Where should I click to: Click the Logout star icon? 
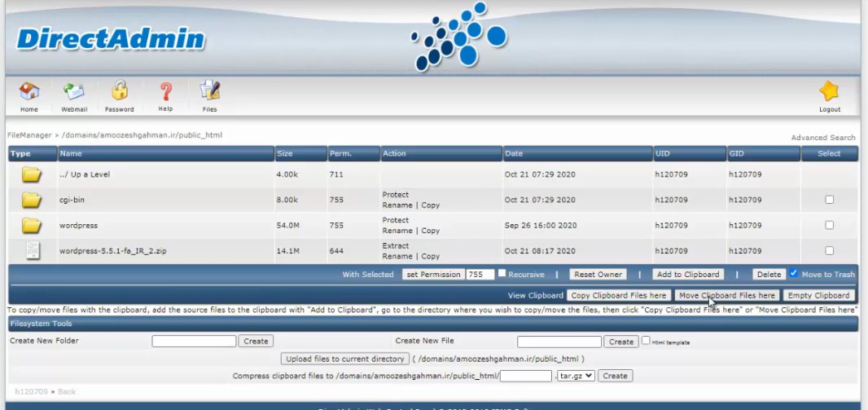(x=829, y=91)
